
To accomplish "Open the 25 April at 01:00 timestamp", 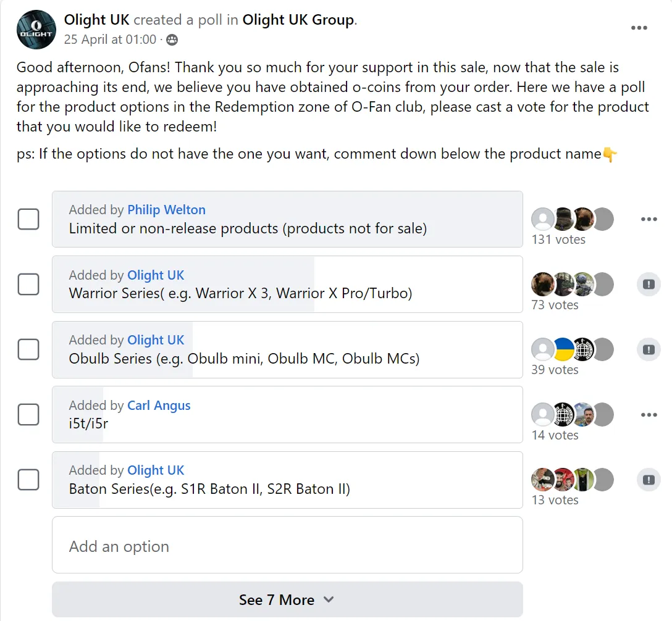I will 111,40.
